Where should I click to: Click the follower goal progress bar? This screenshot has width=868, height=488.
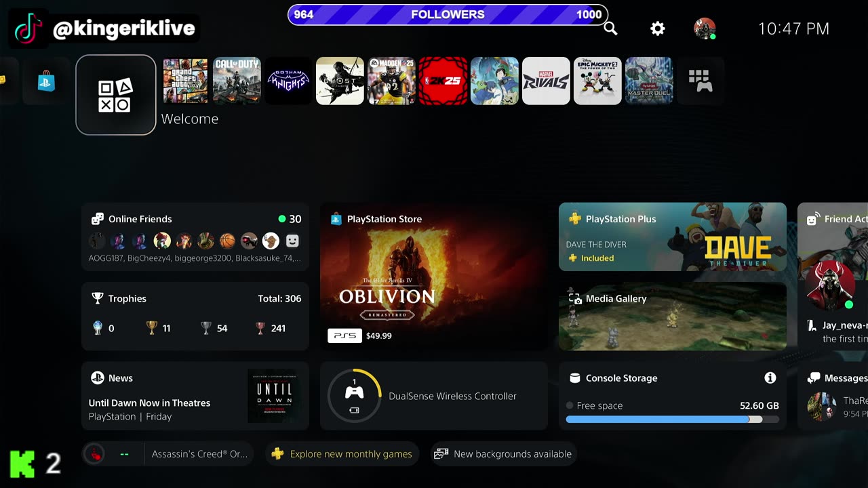448,14
